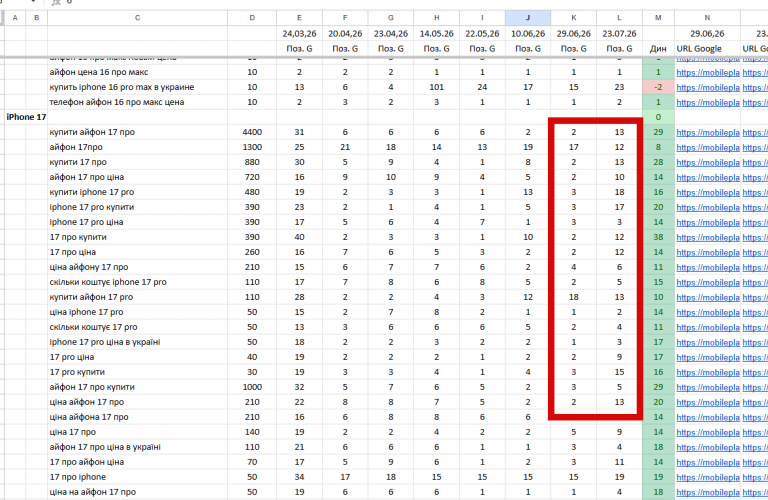
Task: Click the 20.04,26 date cell
Action: (345, 34)
